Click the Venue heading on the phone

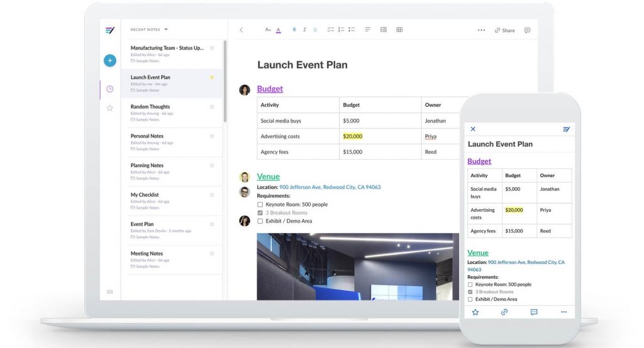(x=478, y=253)
